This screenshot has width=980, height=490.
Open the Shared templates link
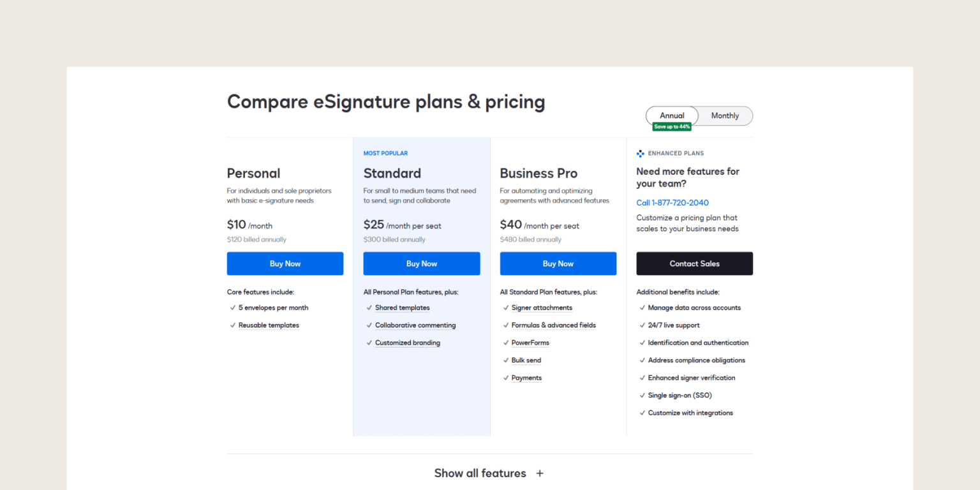point(402,308)
